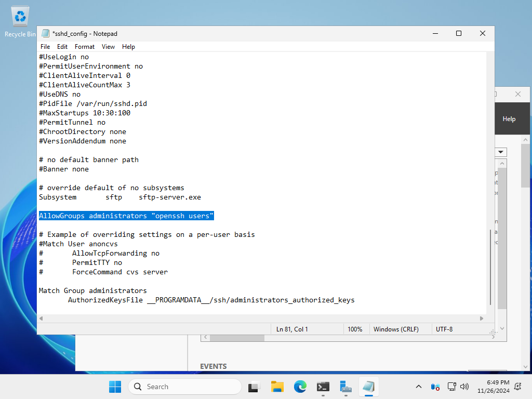Screen dimensions: 532x399
Task: Click the AuthorizedKeysFile __PROGRAMDATA__ line
Action: 211,300
